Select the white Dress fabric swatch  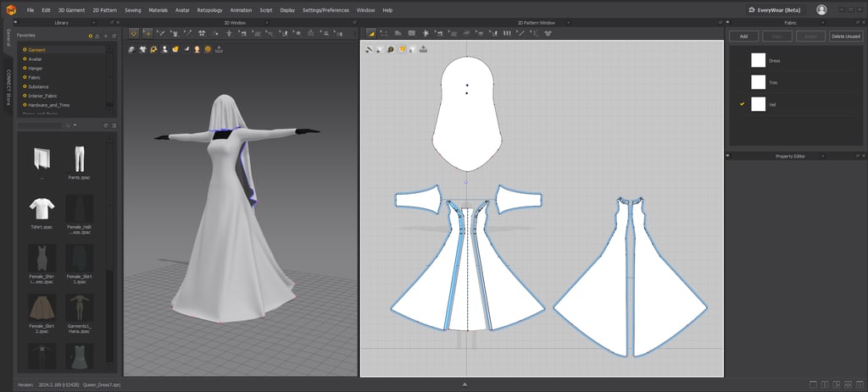coord(758,61)
